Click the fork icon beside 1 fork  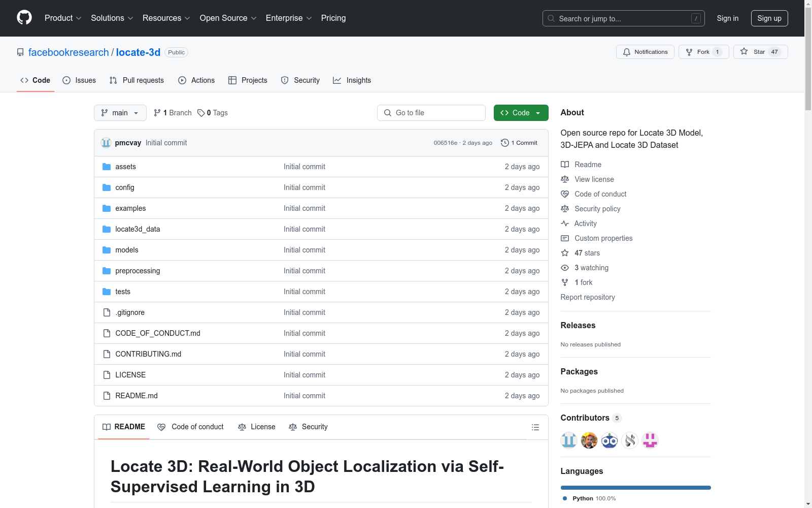pyautogui.click(x=565, y=282)
